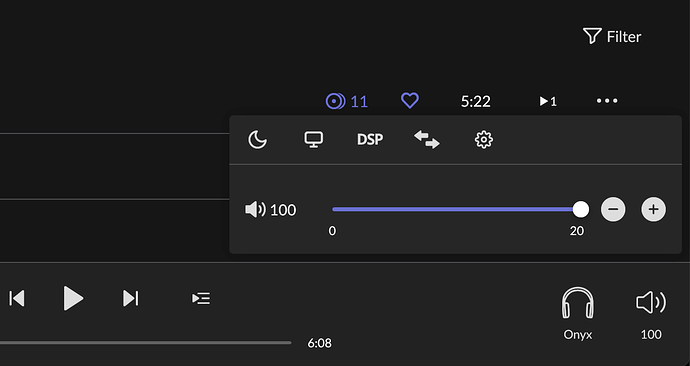Select the Onyx headphones zone

point(578,314)
